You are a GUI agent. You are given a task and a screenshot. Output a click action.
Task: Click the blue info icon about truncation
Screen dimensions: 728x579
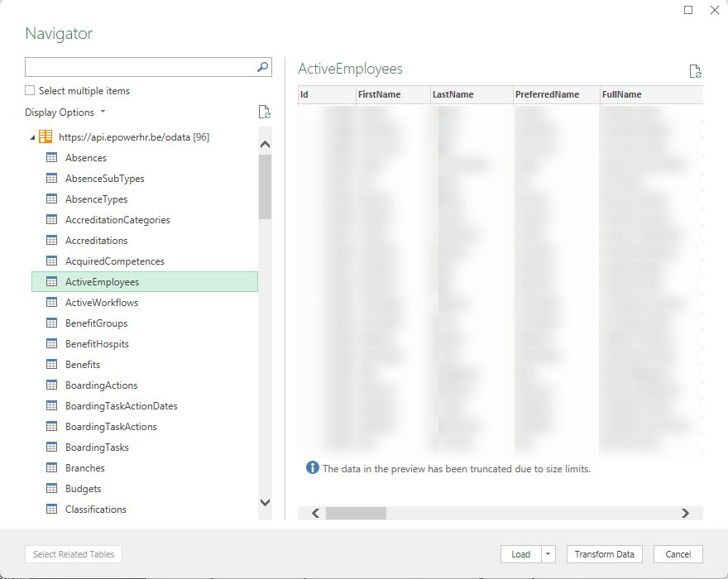pyautogui.click(x=313, y=467)
